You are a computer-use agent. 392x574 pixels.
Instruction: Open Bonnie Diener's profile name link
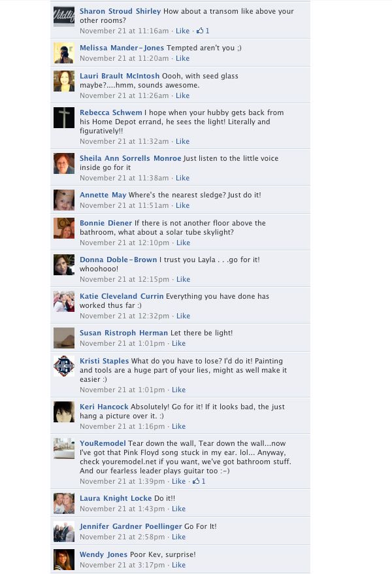pos(106,223)
